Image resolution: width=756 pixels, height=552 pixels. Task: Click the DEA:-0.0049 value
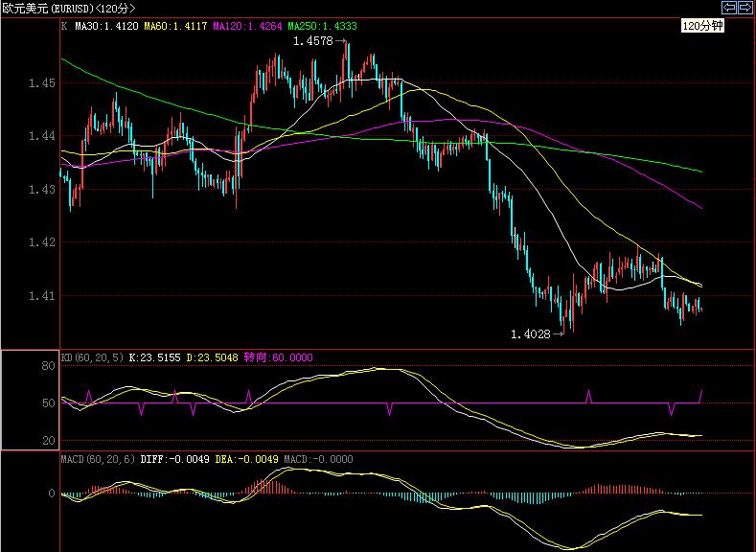pyautogui.click(x=247, y=459)
